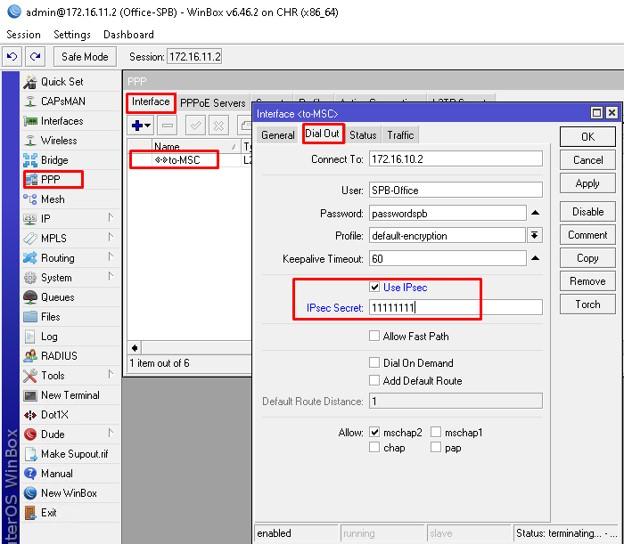Click the IPsec Secret input field
This screenshot has height=544, width=624.
tap(456, 307)
